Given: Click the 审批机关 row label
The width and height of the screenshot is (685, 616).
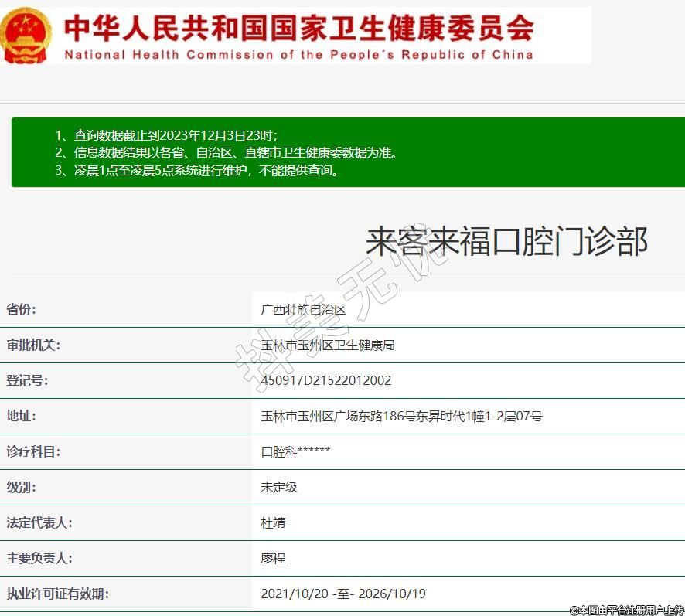Looking at the screenshot, I should (33, 345).
